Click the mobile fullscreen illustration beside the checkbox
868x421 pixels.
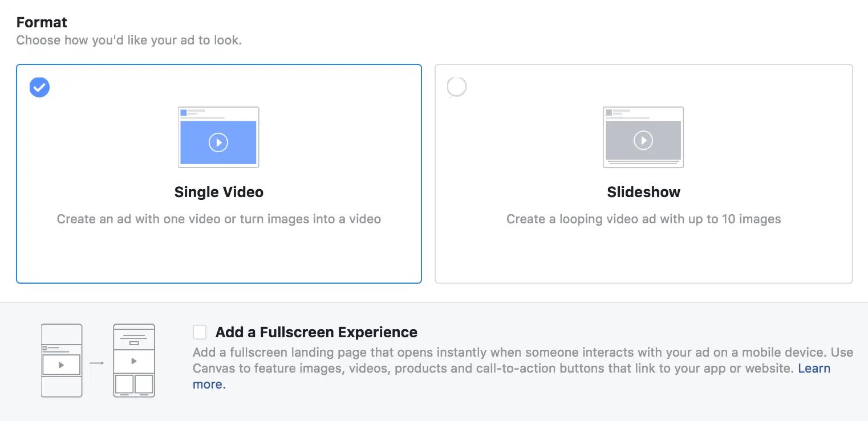[134, 360]
